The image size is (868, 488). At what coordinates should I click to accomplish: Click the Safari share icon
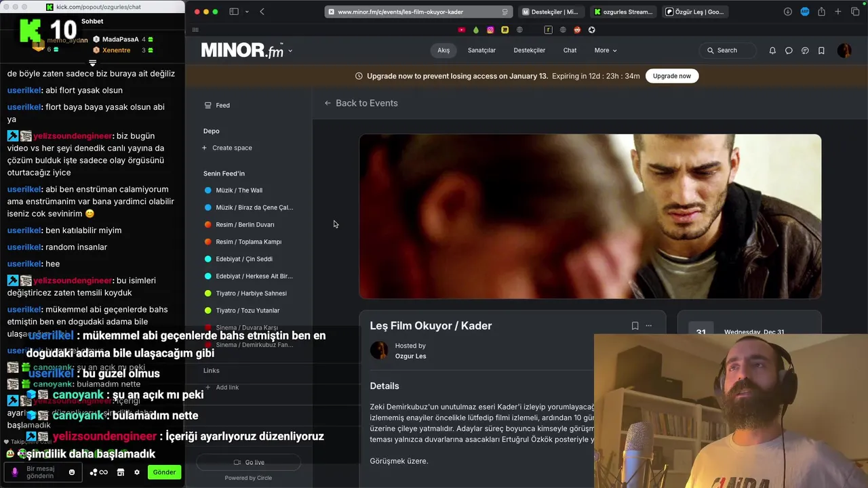(x=821, y=12)
